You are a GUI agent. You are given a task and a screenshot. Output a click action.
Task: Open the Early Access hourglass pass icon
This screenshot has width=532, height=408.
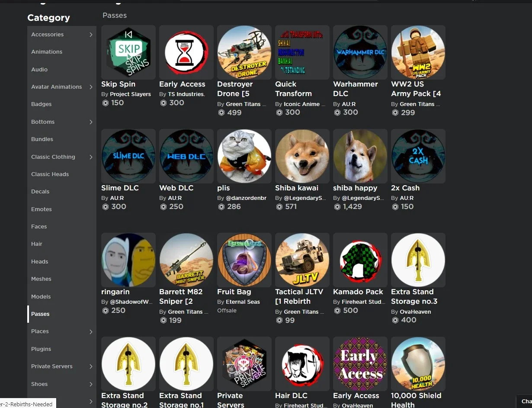186,52
